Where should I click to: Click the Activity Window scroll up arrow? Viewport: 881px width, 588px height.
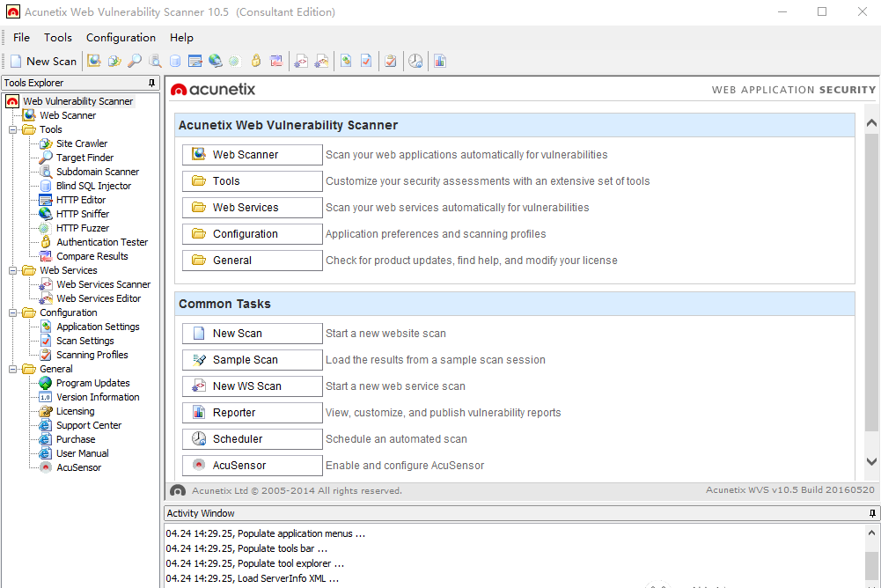871,533
